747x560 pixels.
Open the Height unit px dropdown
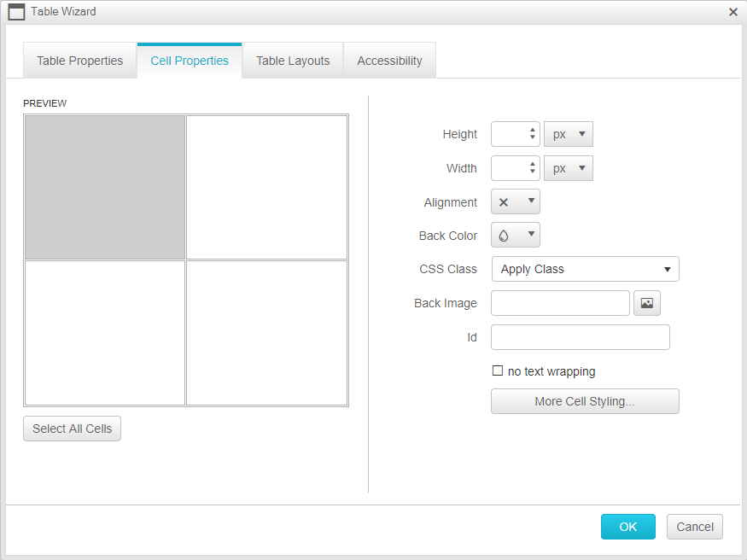[569, 134]
